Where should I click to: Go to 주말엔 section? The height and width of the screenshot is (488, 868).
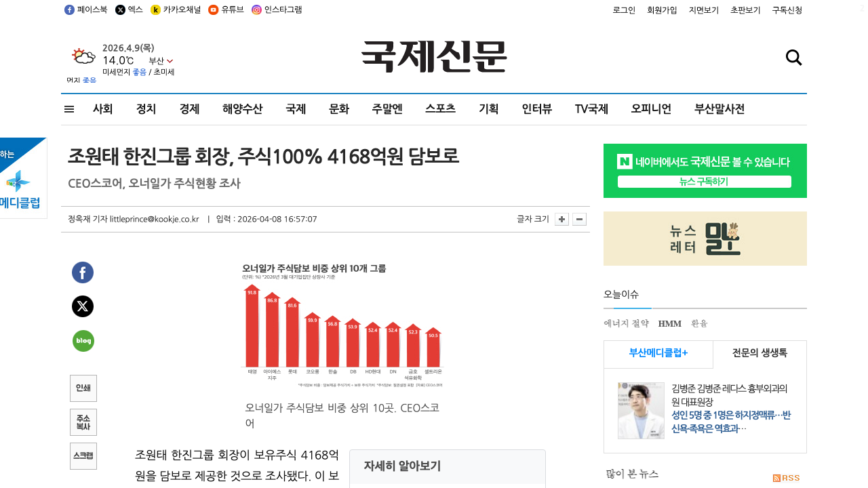387,109
